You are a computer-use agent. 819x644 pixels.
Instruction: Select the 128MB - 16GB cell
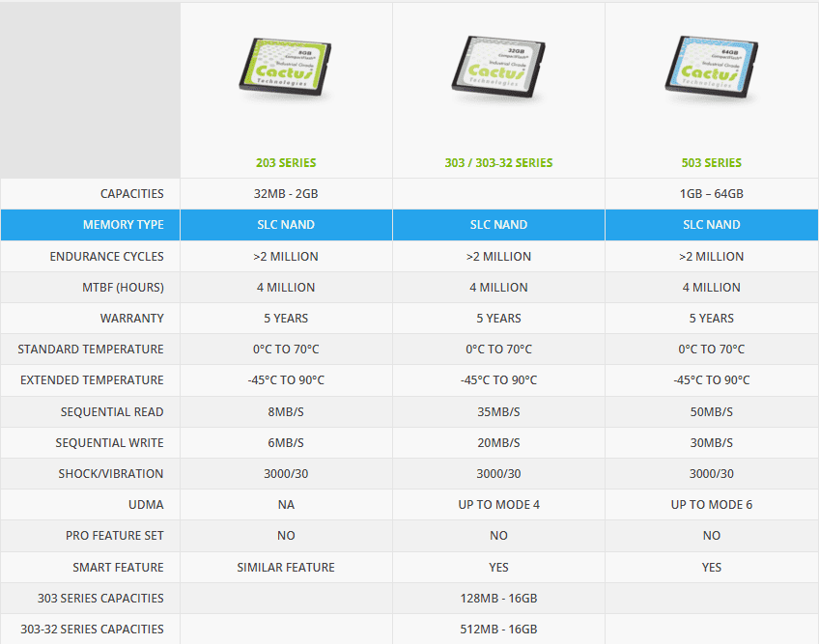click(498, 598)
